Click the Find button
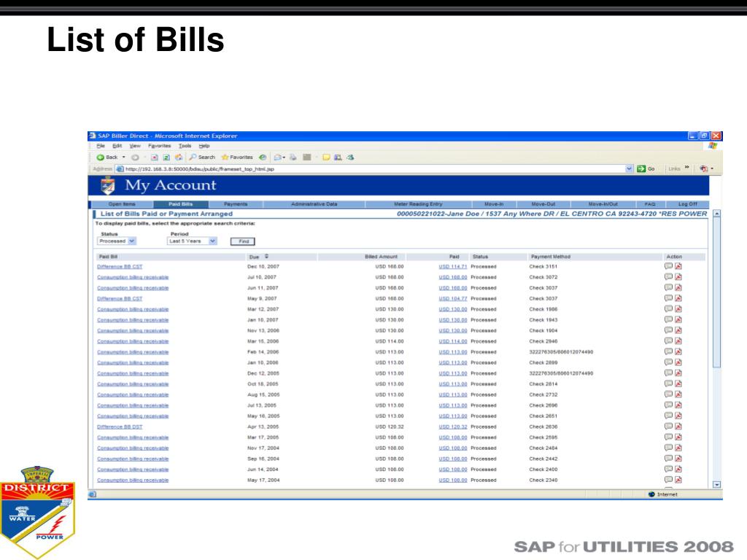Image resolution: width=747 pixels, height=560 pixels. click(x=243, y=241)
